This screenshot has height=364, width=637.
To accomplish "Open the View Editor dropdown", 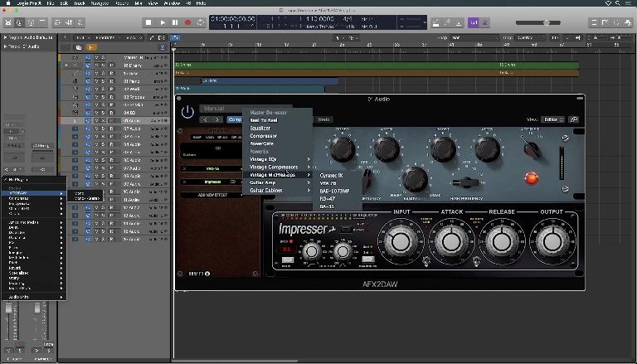I will coord(552,119).
